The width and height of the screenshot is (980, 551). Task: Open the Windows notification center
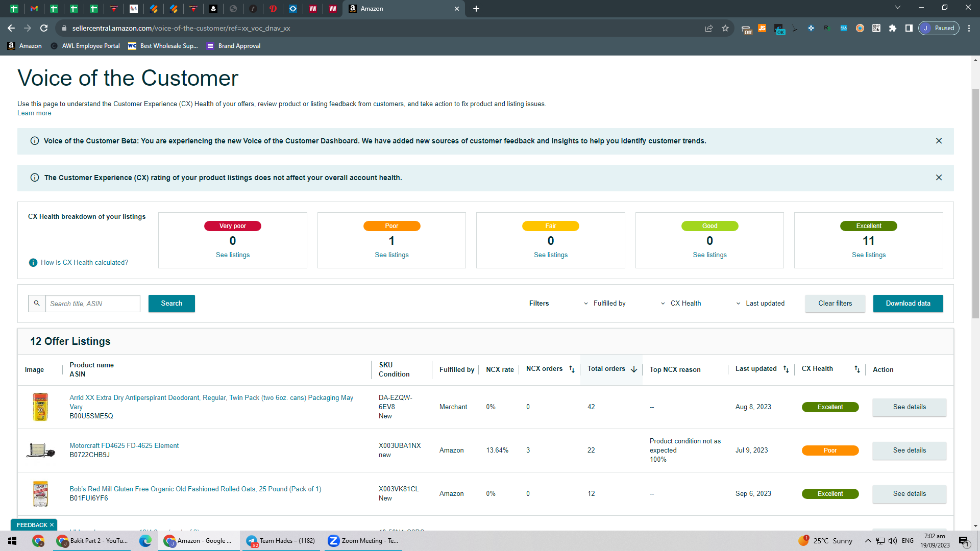pos(964,541)
